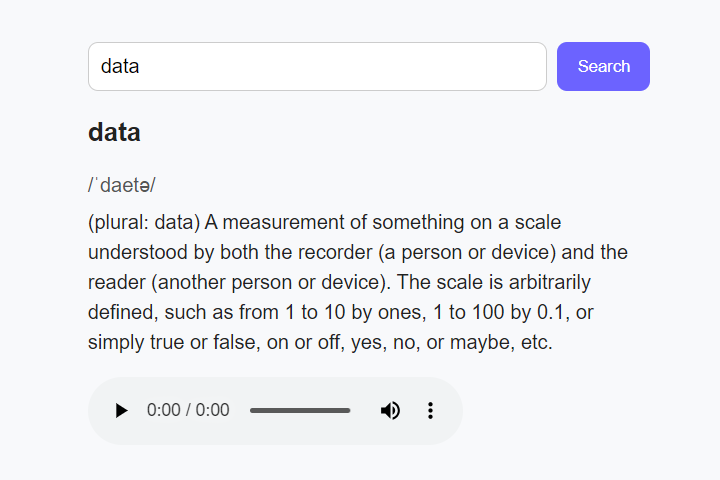The image size is (720, 480).
Task: Click the phonetic transcription text
Action: pyautogui.click(x=122, y=185)
